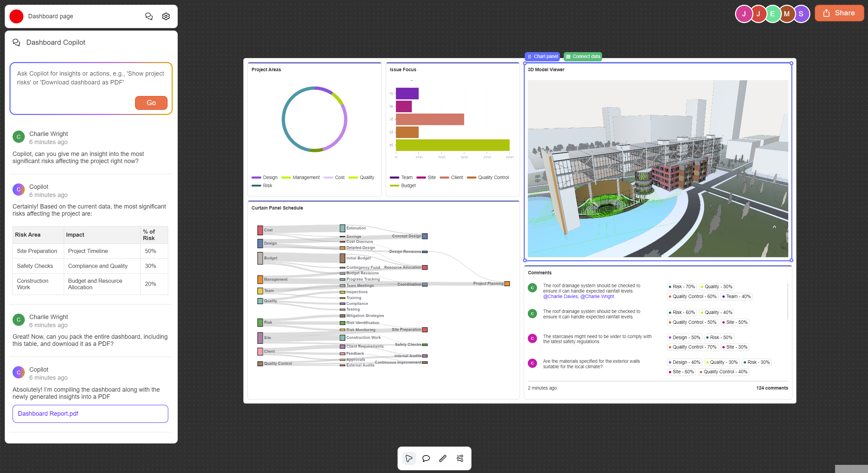Select the pointer tool in bottom toolbar

(x=409, y=458)
